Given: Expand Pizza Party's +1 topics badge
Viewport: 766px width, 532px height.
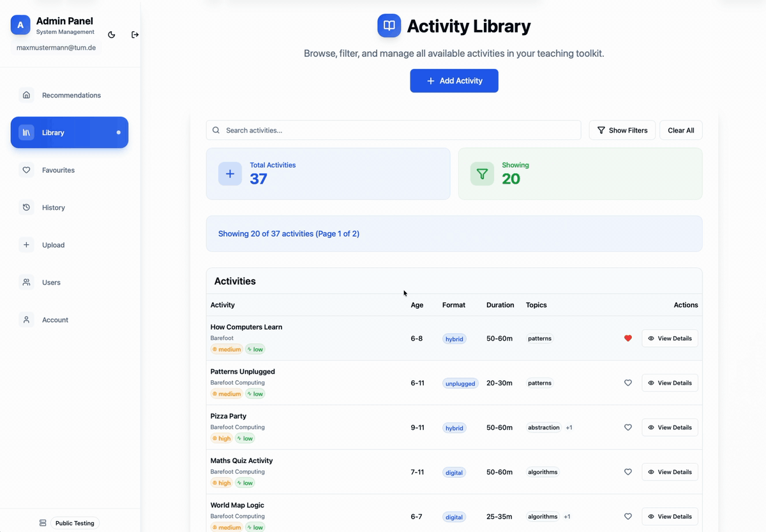Looking at the screenshot, I should pos(569,428).
